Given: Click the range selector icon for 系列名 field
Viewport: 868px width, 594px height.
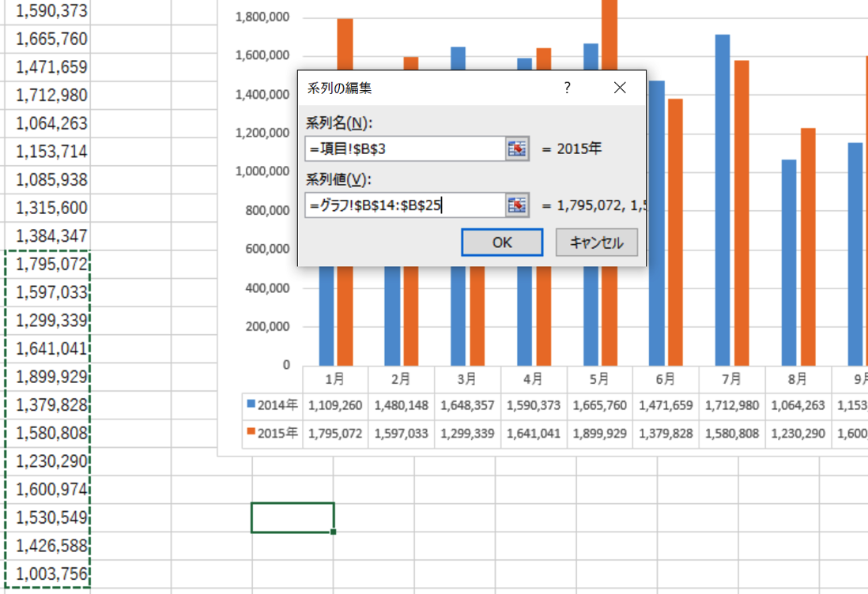Looking at the screenshot, I should click(517, 148).
